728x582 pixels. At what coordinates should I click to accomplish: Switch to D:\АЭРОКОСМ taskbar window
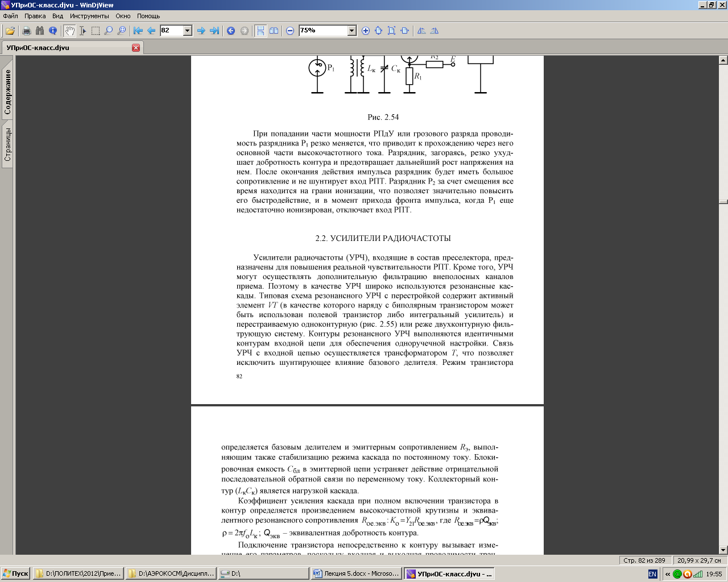coord(171,574)
